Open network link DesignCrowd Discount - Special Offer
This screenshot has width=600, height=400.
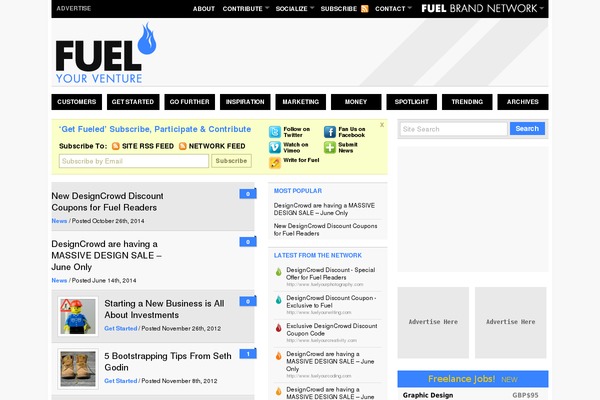[331, 274]
